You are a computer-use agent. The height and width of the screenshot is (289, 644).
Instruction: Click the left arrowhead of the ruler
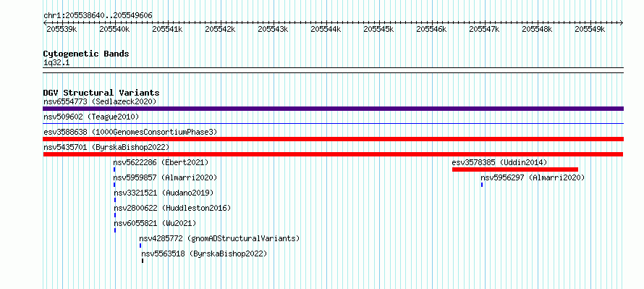pyautogui.click(x=45, y=23)
